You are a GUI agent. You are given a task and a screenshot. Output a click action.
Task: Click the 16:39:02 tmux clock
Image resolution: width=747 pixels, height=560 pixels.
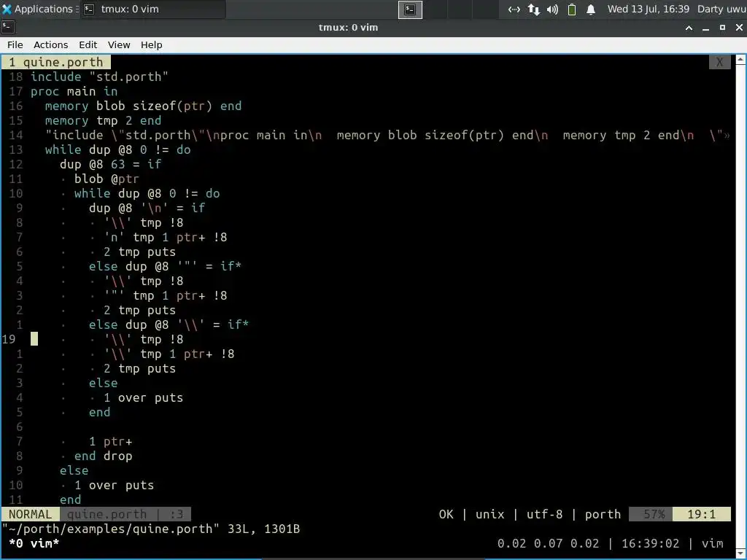[x=650, y=543]
